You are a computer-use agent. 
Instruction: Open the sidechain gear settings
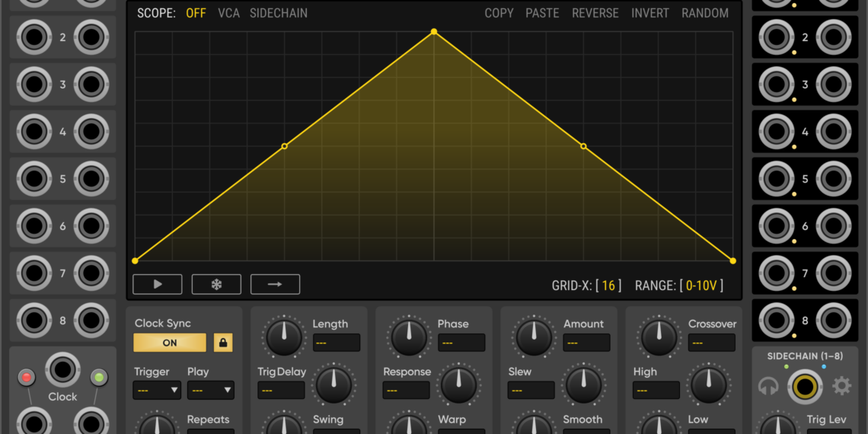pos(841,386)
